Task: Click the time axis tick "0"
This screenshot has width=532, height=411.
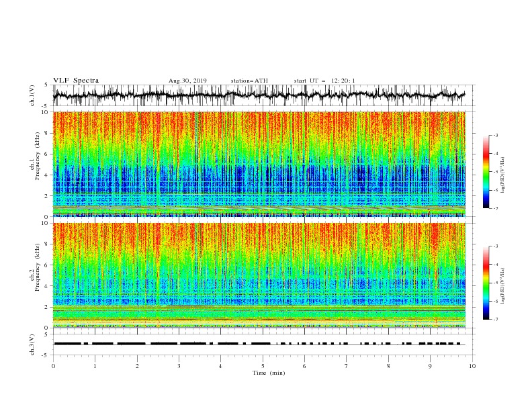Action: coord(53,366)
